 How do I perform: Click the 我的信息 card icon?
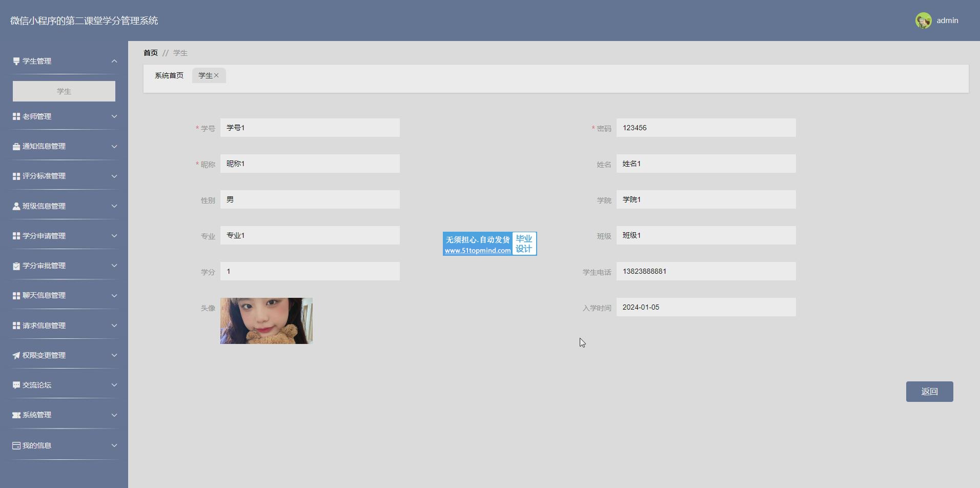click(x=16, y=445)
